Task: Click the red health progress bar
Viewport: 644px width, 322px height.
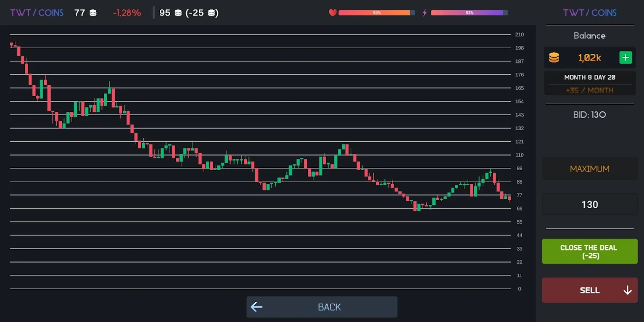Action: pos(376,13)
